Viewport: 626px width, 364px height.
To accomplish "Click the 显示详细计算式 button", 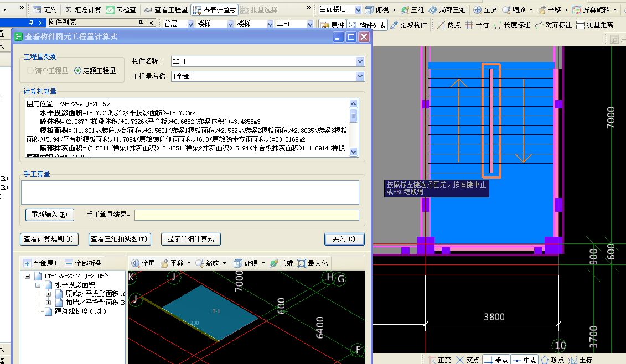I will (x=191, y=239).
